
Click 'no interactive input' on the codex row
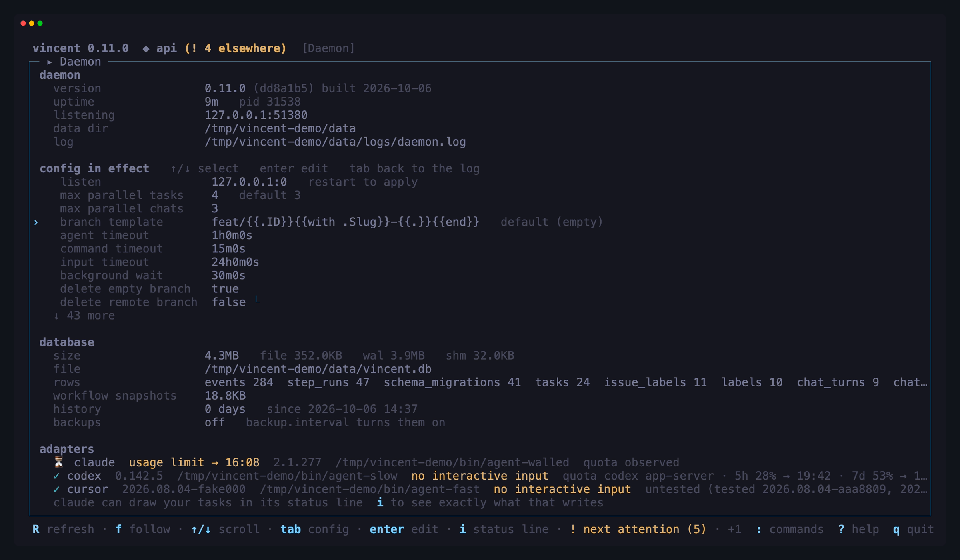tap(480, 476)
